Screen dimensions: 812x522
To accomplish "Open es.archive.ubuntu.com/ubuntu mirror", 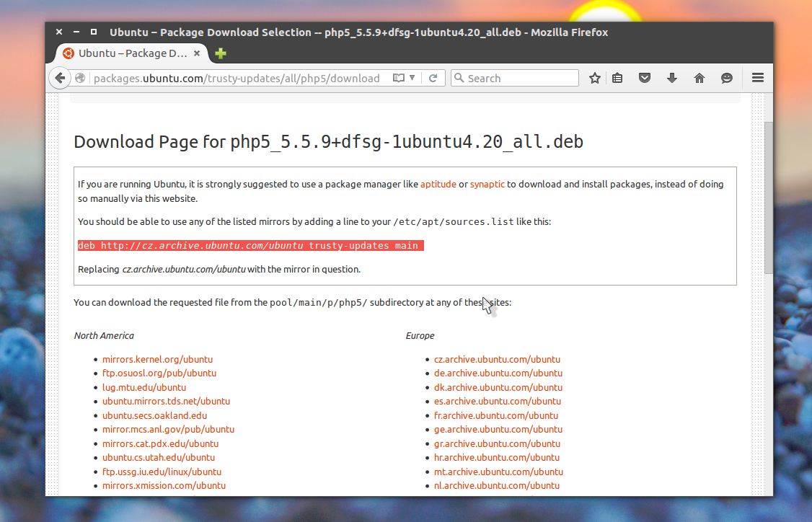I will coord(498,402).
